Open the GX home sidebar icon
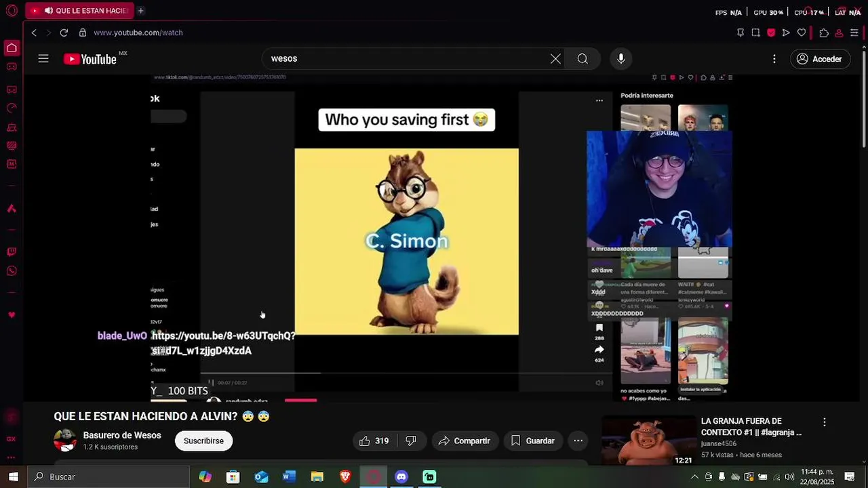 (x=12, y=47)
